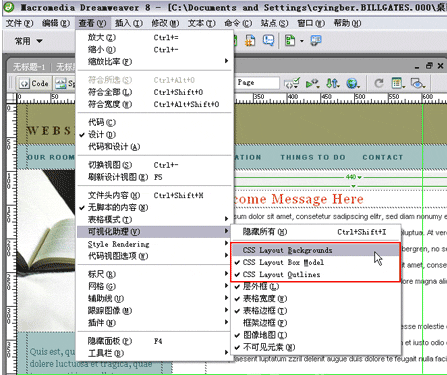Screen dimensions: 447x375
Task: Open the Templates icon dropdown arrow
Action: click(302, 41)
